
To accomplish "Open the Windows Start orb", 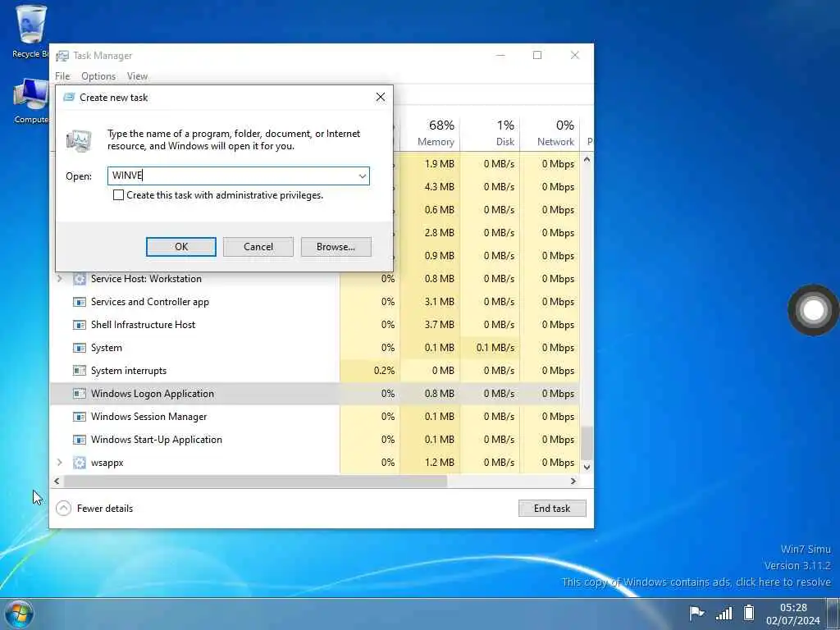I will coord(19,614).
